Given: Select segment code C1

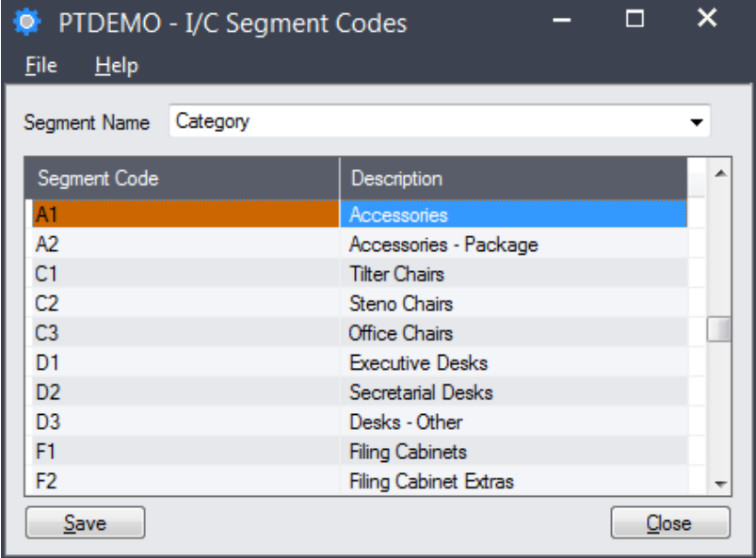Looking at the screenshot, I should coord(185,273).
